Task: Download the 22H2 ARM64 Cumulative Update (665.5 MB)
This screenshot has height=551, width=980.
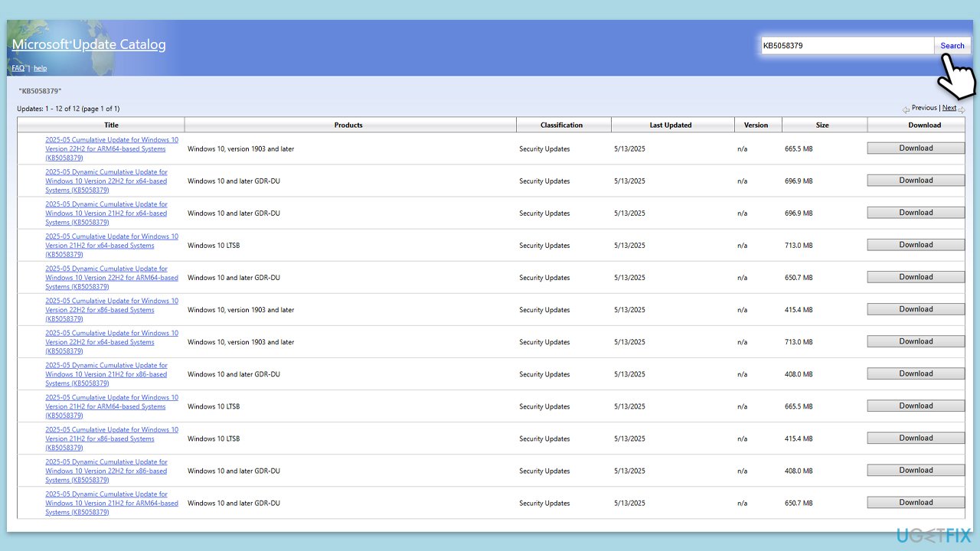Action: 916,148
